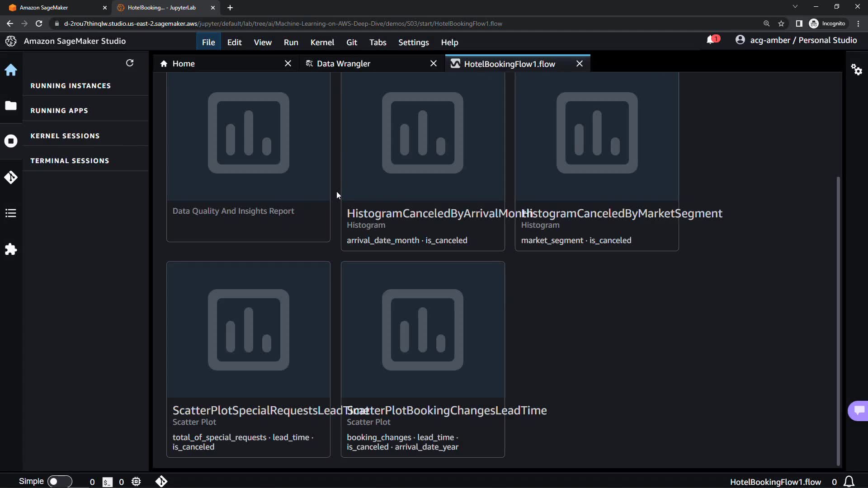The width and height of the screenshot is (868, 488).
Task: Expand the Terminal Sessions section
Action: 70,161
